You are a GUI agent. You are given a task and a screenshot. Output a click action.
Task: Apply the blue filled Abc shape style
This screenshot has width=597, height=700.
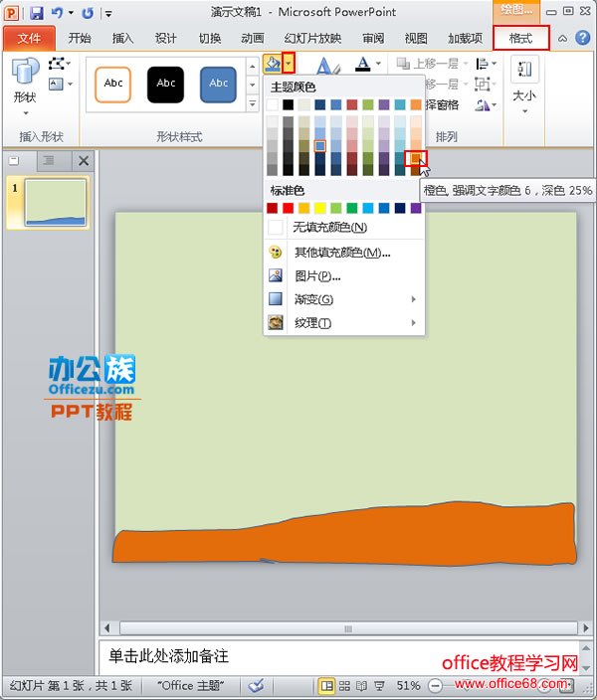coord(219,85)
